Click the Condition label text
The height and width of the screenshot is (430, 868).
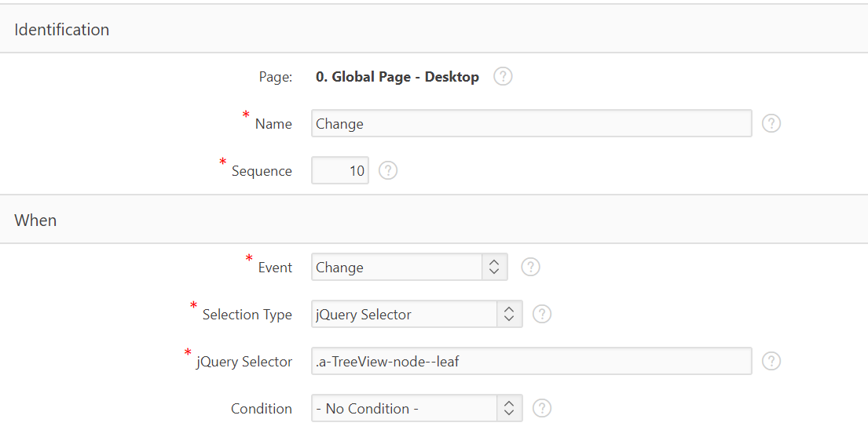262,409
